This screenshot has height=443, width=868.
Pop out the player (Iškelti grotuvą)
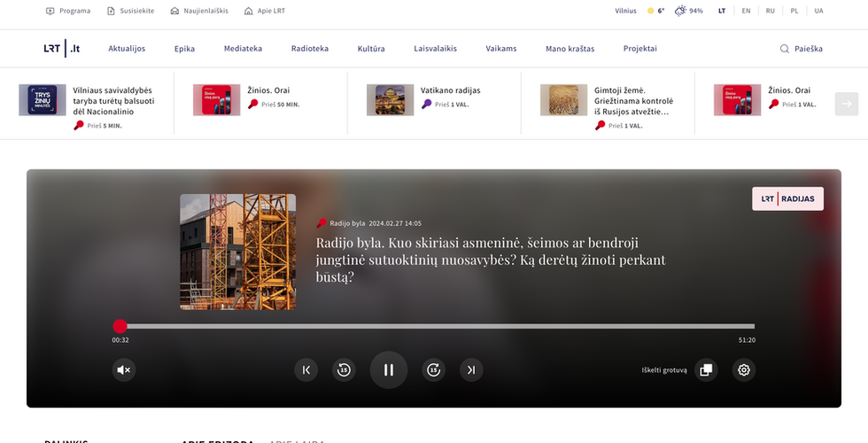[706, 370]
